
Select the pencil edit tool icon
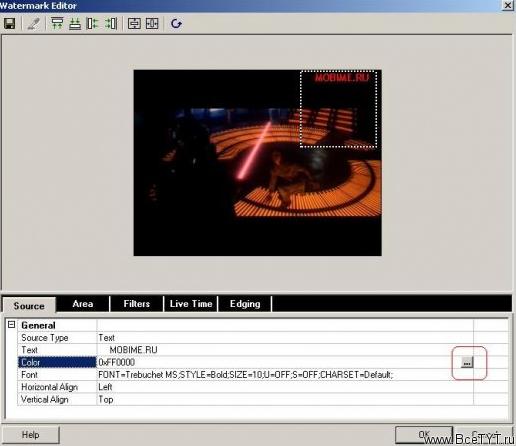click(x=33, y=24)
